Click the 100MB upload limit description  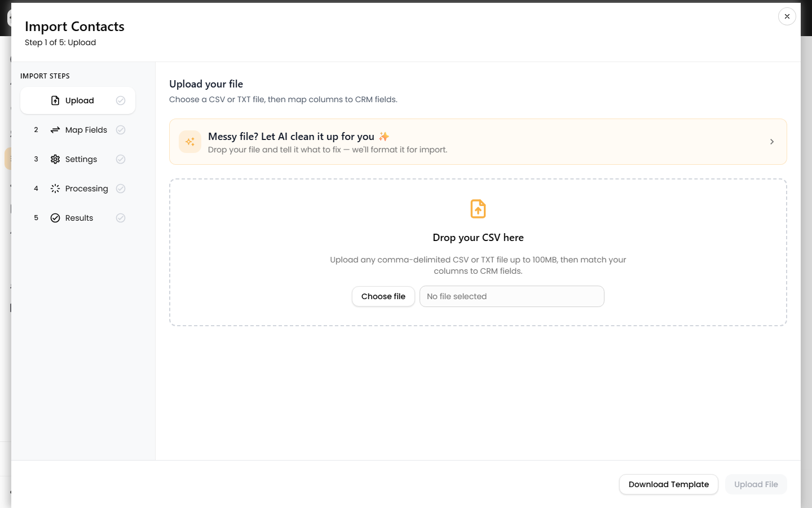click(x=478, y=265)
